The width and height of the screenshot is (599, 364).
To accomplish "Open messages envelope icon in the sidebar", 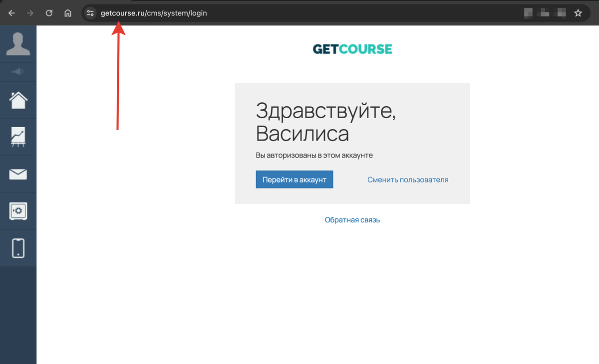I will pos(18,174).
